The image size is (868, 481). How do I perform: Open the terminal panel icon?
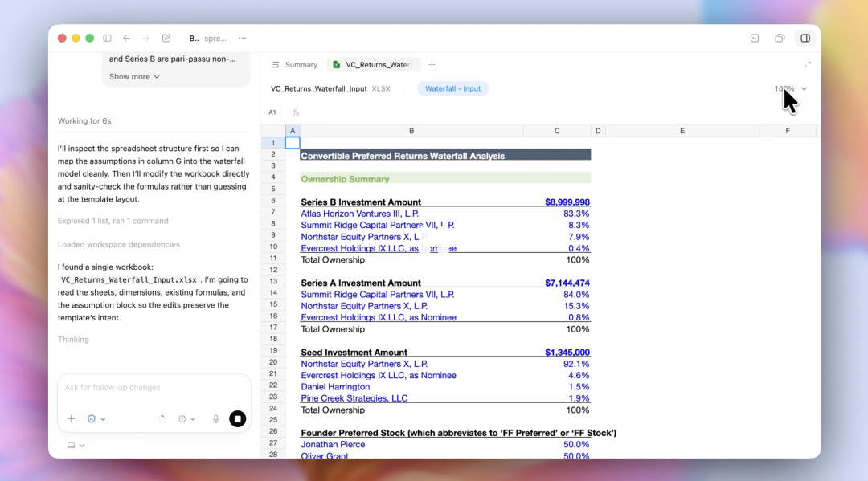[x=755, y=38]
